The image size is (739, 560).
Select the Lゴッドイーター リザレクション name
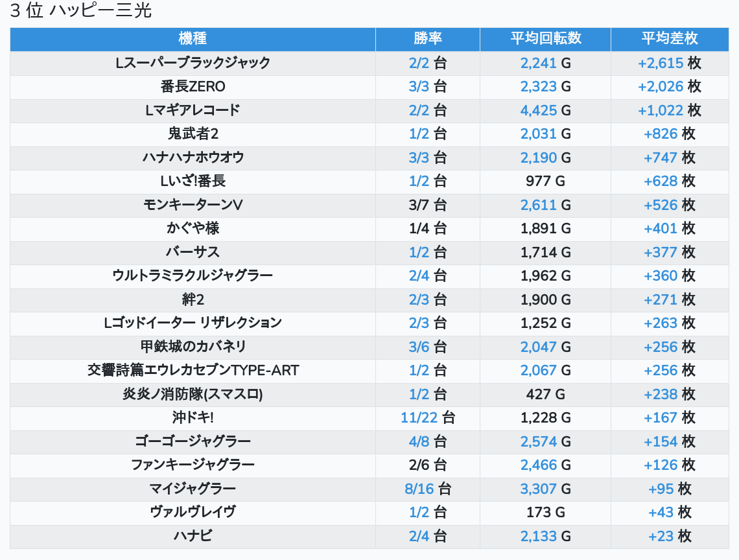[x=193, y=323]
